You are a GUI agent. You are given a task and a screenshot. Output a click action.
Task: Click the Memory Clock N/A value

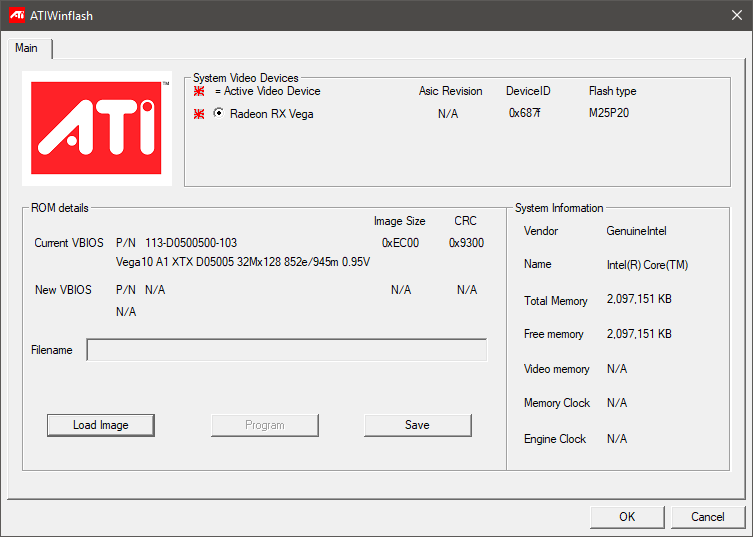(617, 403)
